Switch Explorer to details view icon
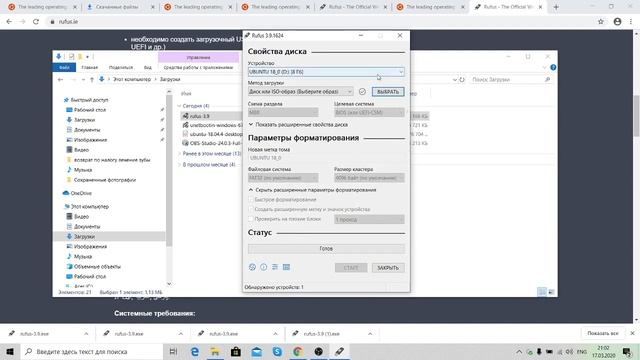Screen dimensions: 640x360 coord(542,292)
